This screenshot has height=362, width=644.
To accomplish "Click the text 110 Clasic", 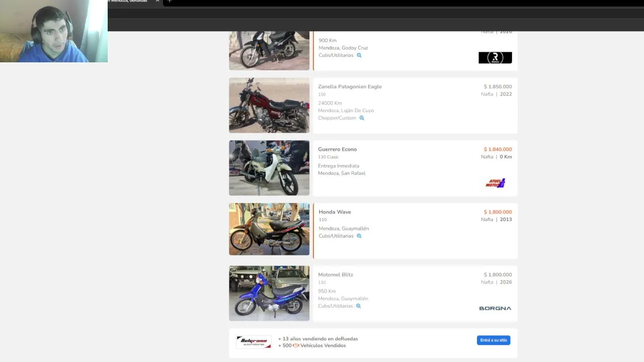I will click(329, 157).
